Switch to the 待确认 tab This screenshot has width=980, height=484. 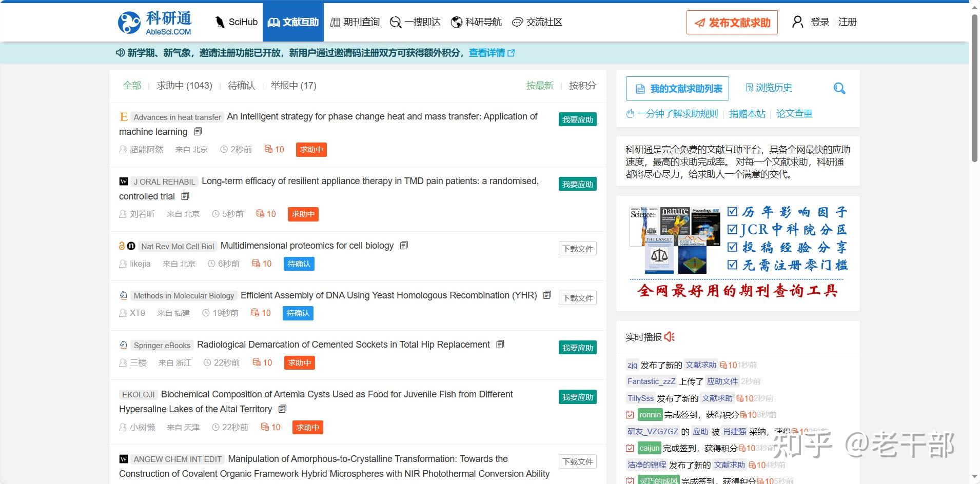[x=242, y=86]
